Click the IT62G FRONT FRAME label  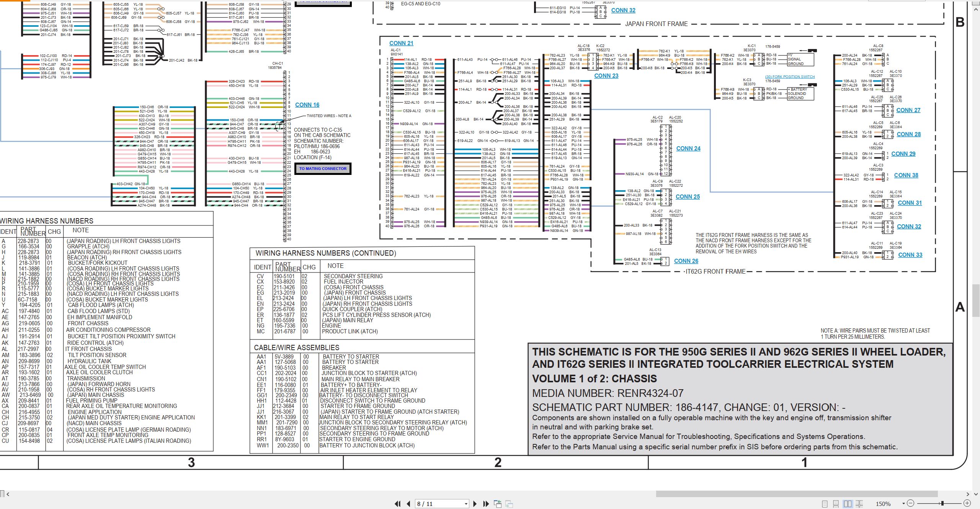(715, 271)
